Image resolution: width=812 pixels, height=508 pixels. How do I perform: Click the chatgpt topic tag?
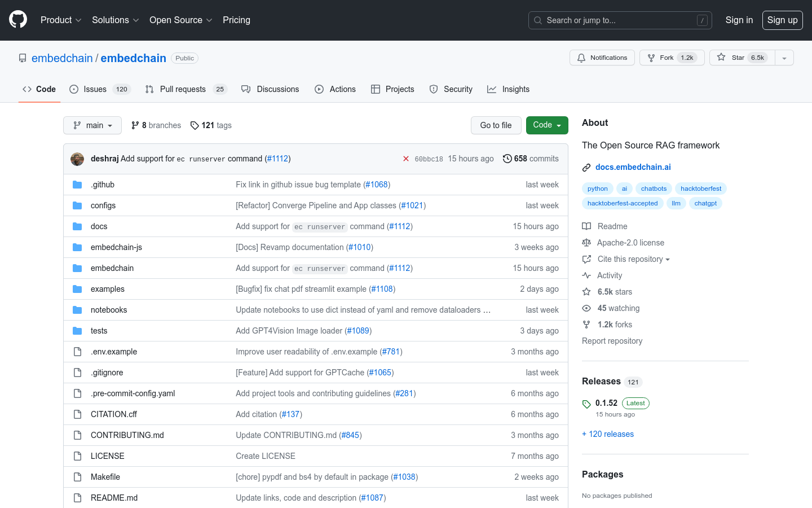[705, 203]
